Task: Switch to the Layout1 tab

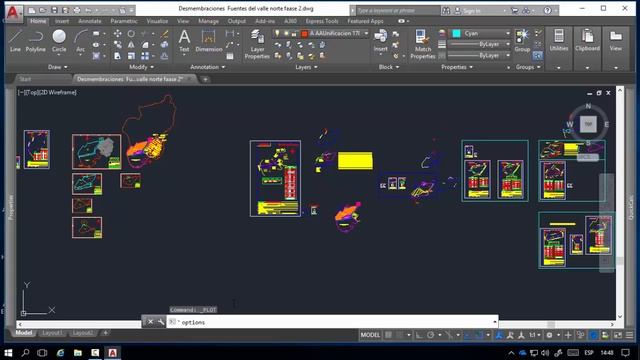Action: coord(52,333)
